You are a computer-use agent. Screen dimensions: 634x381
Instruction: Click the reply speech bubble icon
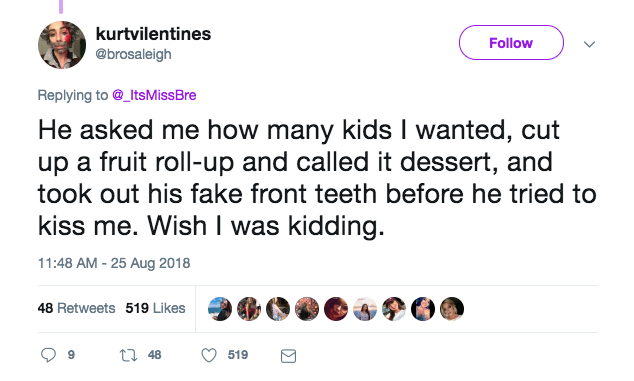(49, 355)
